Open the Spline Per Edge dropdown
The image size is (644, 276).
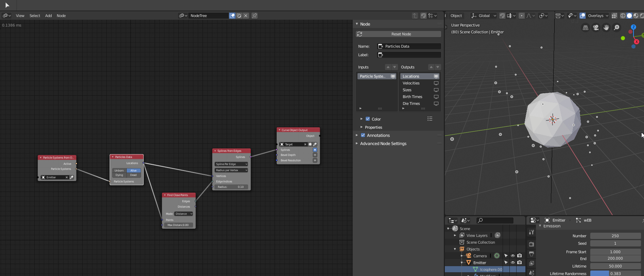pyautogui.click(x=231, y=164)
